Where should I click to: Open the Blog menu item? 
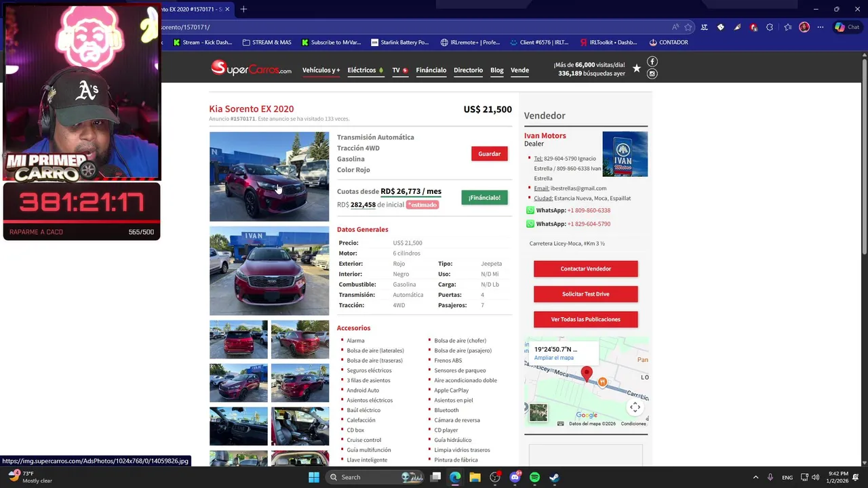497,70
